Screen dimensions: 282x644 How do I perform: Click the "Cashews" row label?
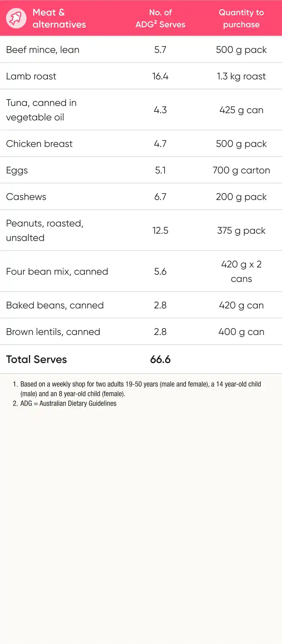click(x=26, y=197)
